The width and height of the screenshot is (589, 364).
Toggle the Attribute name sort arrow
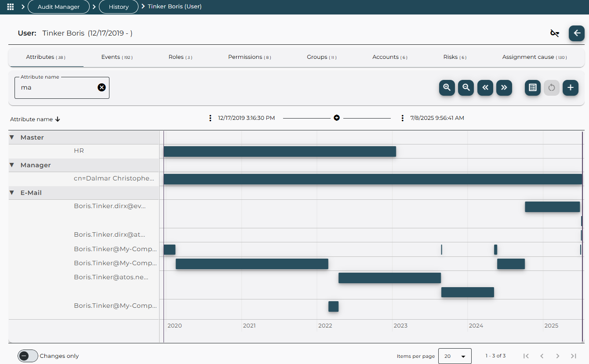[x=57, y=119]
